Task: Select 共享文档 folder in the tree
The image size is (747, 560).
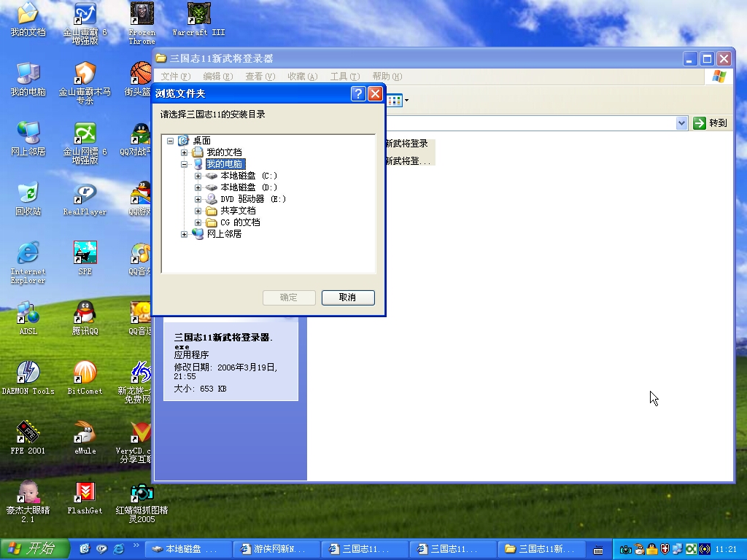Action: click(x=238, y=211)
